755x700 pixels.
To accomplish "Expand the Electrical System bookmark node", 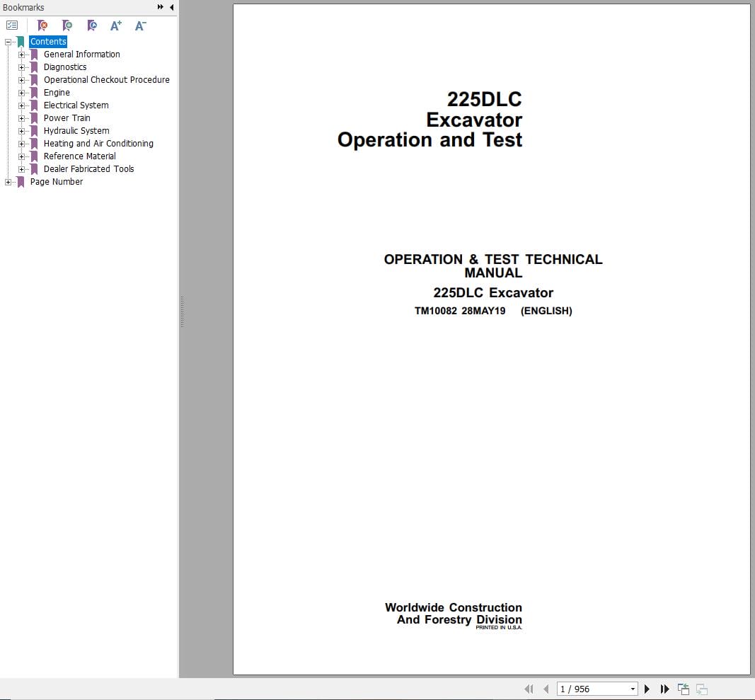I will [21, 105].
